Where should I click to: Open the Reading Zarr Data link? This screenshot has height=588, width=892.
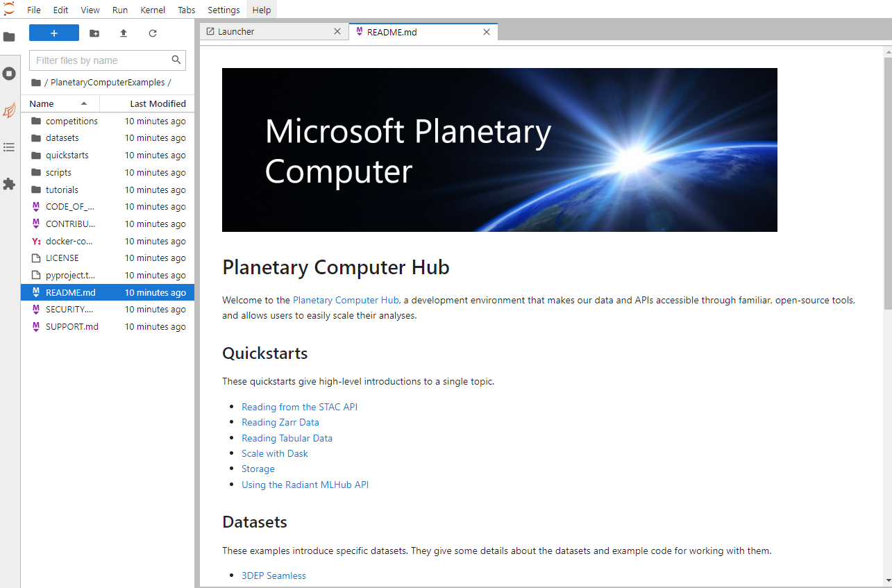pyautogui.click(x=280, y=422)
